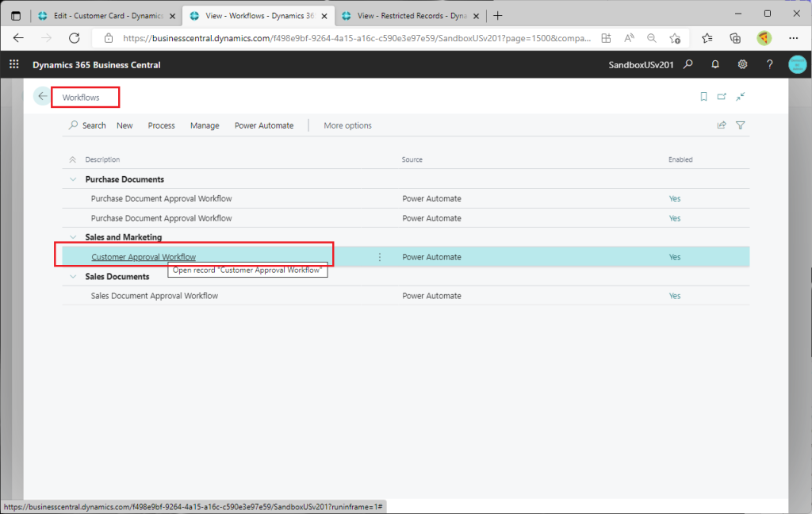Click the back arrow beside Workflows title

coord(42,96)
